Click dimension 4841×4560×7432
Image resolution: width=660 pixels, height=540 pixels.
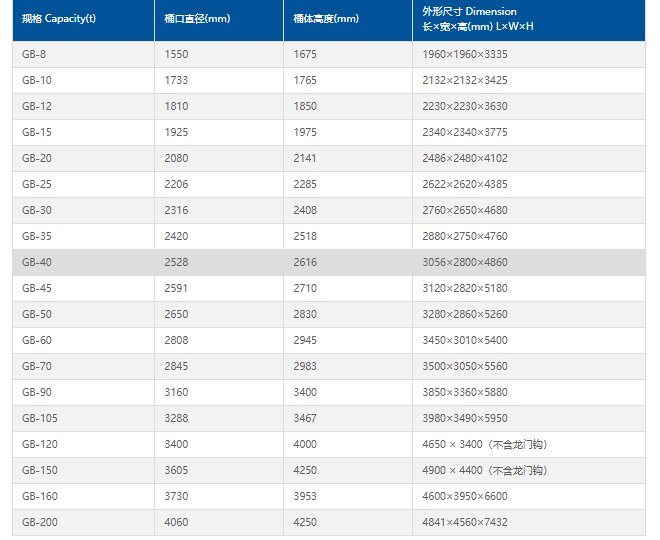[x=465, y=523]
